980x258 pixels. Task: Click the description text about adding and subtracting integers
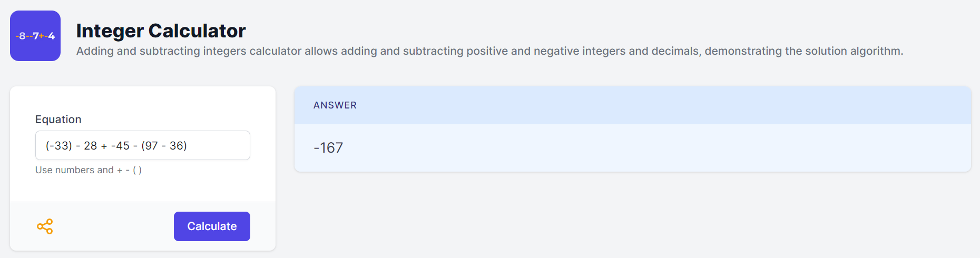pos(489,51)
